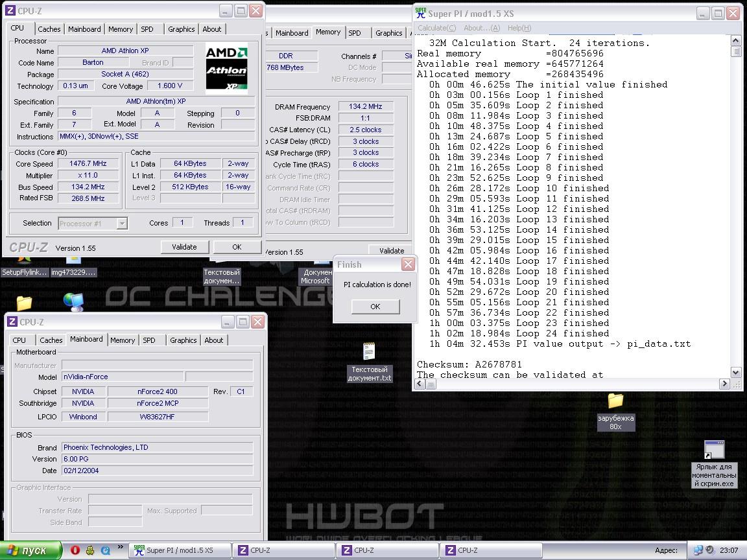
Task: Click the Адрес: address toolbar label
Action: (x=666, y=550)
